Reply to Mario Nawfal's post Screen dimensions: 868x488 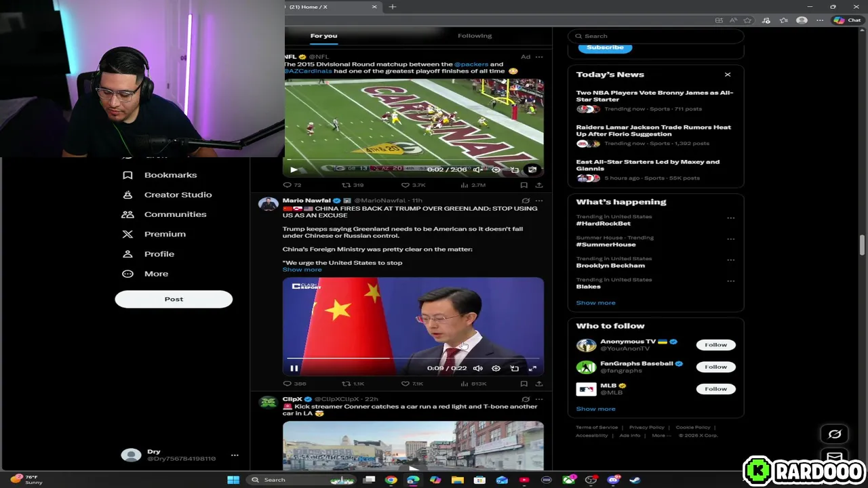click(294, 384)
